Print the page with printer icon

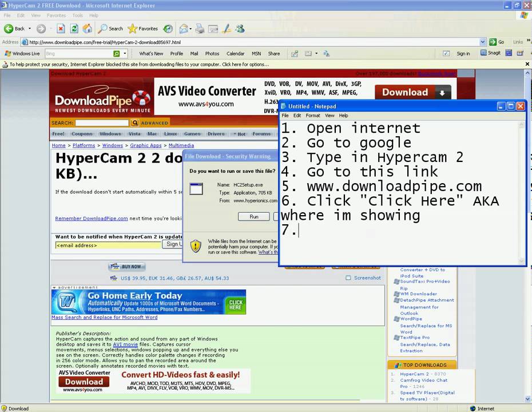200,29
